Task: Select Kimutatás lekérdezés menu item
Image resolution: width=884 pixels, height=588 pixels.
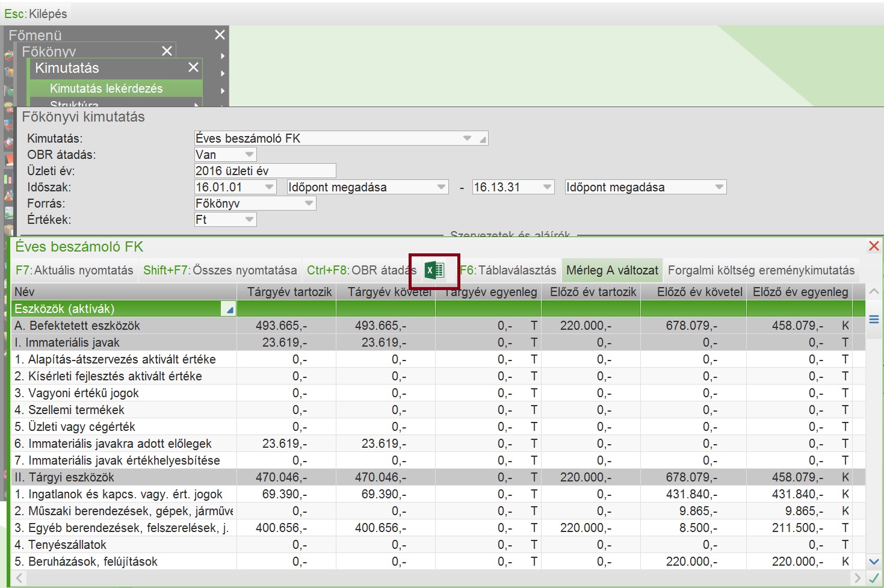Action: (x=107, y=88)
